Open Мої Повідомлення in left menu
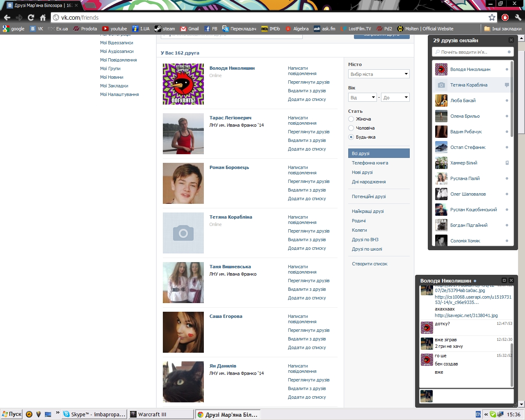525x420 pixels. pyautogui.click(x=119, y=60)
